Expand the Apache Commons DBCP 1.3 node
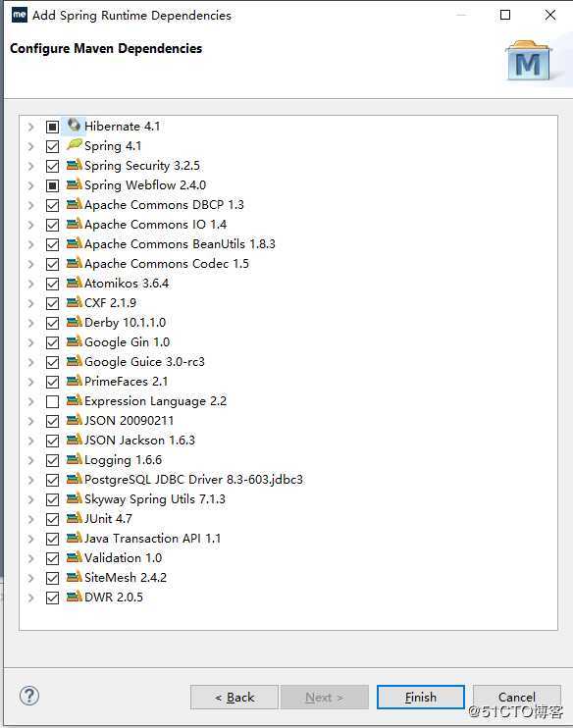Screen dimensions: 573x728 coord(30,205)
